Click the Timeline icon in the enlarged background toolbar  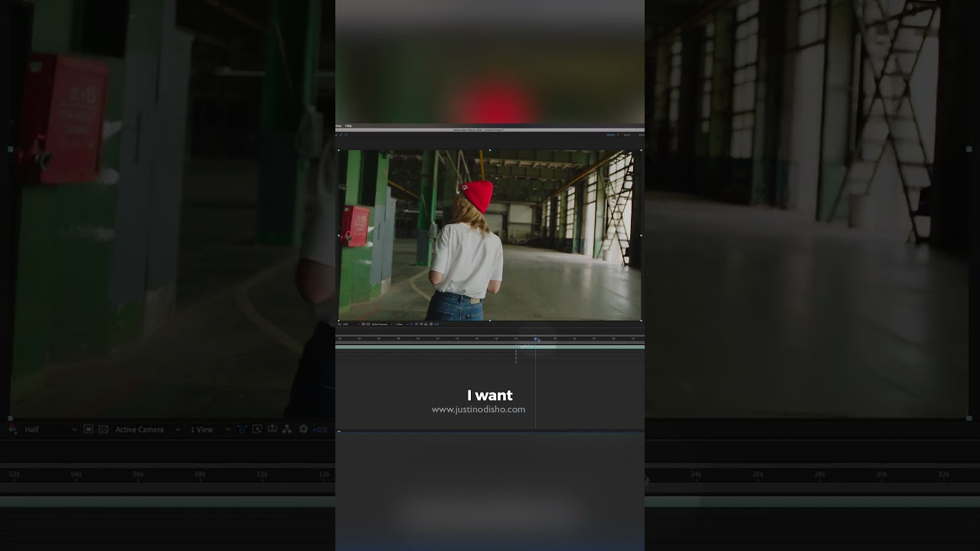click(273, 429)
